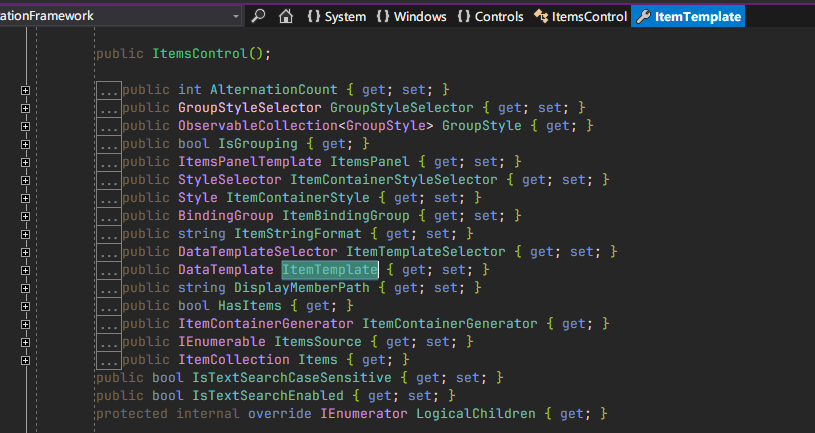
Task: Click the ItemsSource property name
Action: [318, 342]
